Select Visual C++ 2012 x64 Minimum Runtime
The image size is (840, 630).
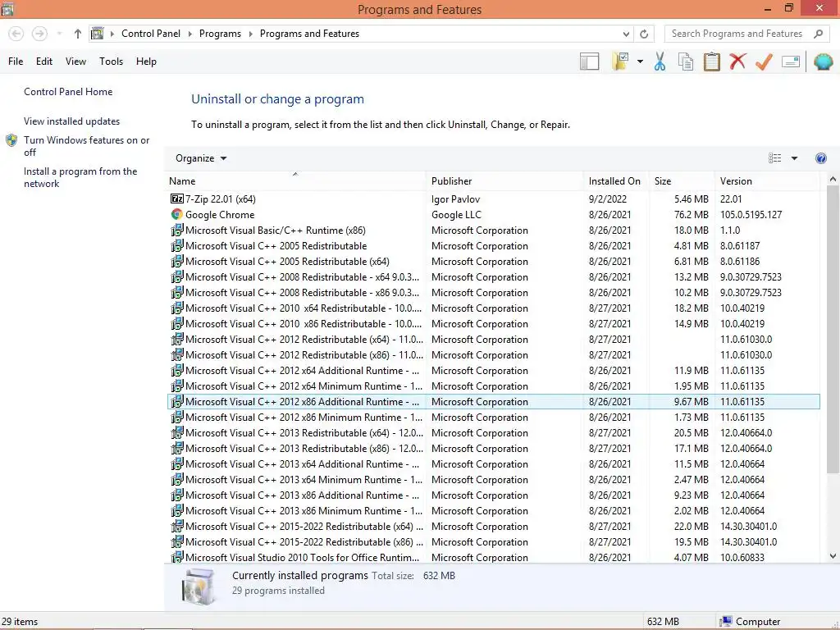tap(493, 386)
